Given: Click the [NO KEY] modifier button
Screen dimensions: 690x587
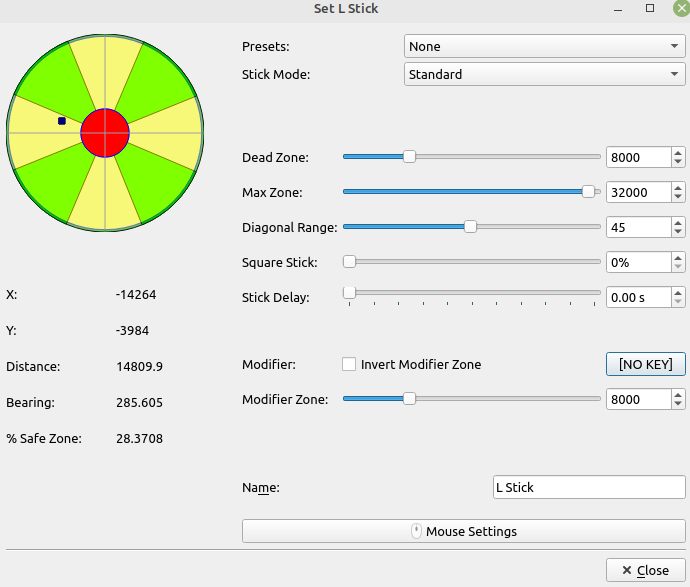Looking at the screenshot, I should coord(646,364).
